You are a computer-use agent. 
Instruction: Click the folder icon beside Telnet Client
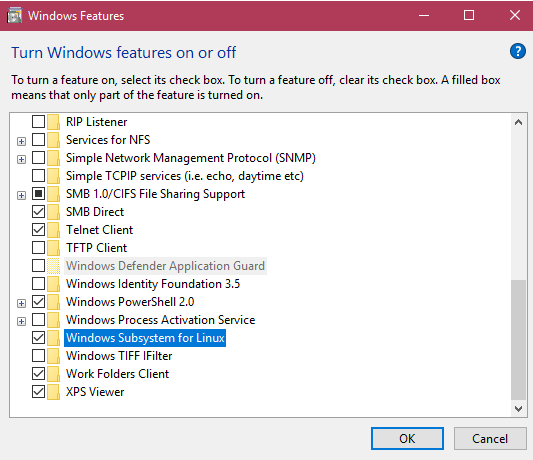[x=53, y=230]
